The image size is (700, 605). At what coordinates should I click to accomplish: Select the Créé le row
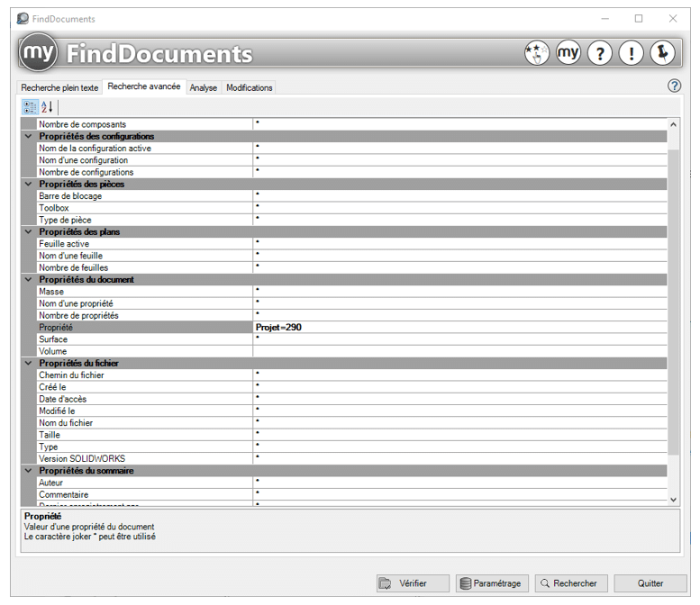(x=351, y=387)
